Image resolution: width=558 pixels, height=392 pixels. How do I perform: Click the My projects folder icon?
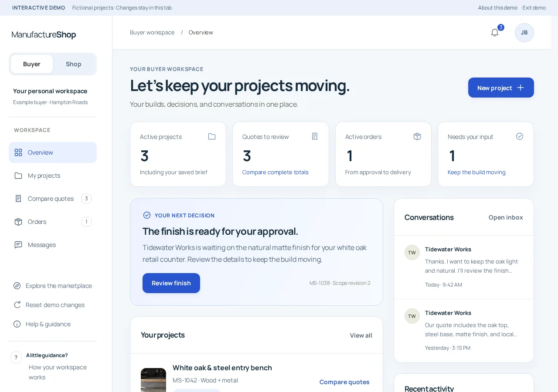(18, 176)
